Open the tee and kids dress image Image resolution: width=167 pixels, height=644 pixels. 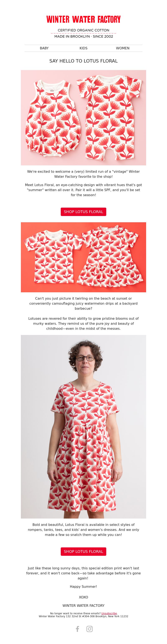(83, 257)
